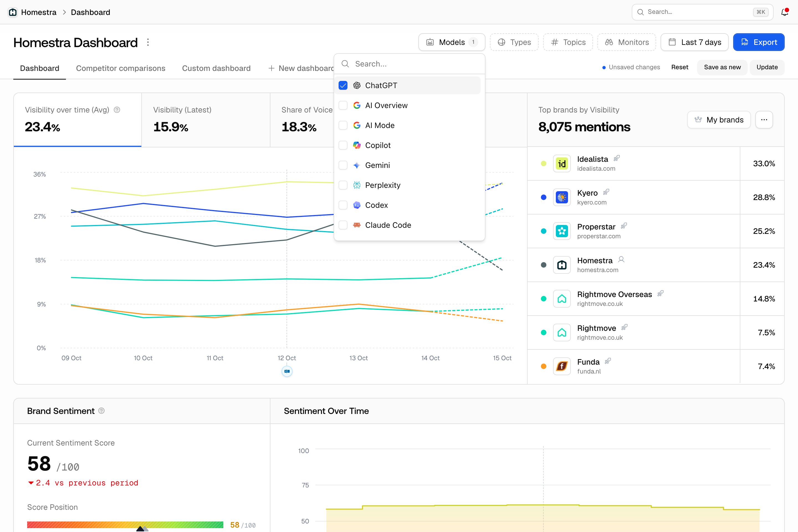Click Reset to discard unsaved changes
The width and height of the screenshot is (798, 532).
tap(680, 67)
